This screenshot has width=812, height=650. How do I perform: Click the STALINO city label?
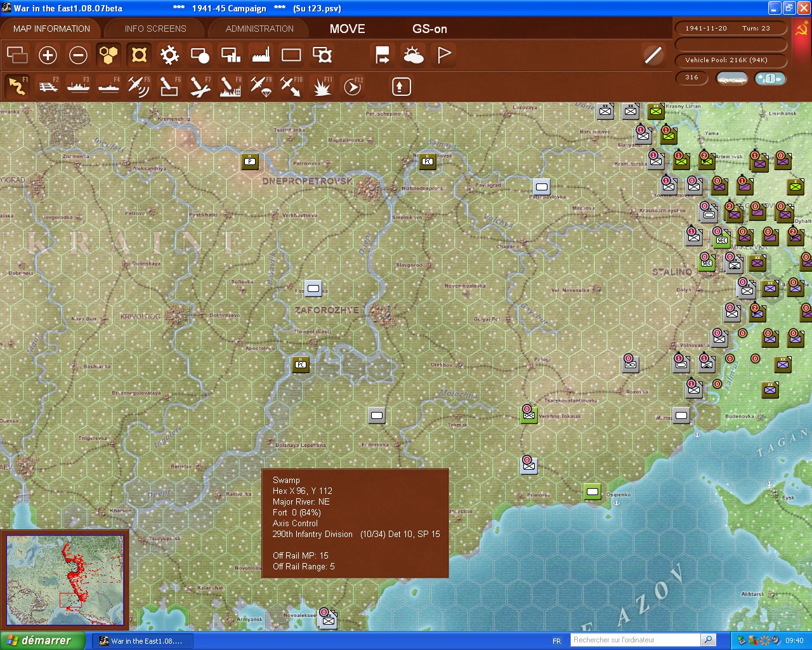(672, 272)
